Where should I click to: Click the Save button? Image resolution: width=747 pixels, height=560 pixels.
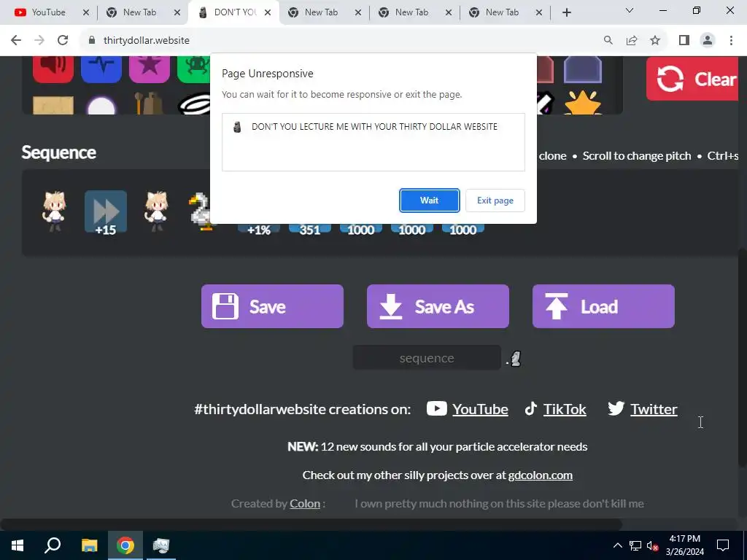click(x=272, y=306)
